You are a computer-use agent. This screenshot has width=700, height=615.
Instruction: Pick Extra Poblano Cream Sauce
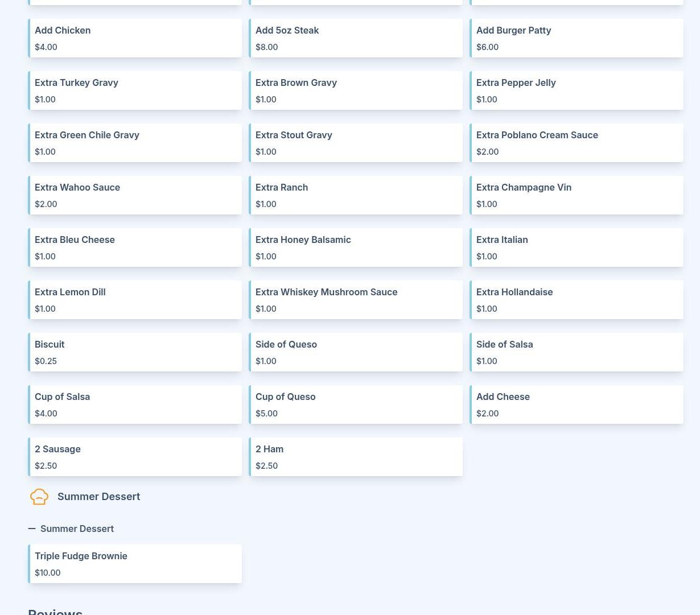point(577,143)
